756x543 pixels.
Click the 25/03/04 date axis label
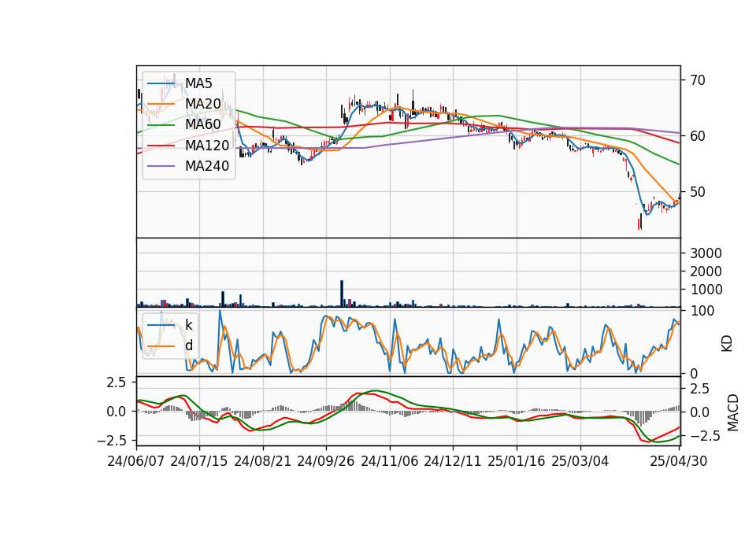[580, 462]
